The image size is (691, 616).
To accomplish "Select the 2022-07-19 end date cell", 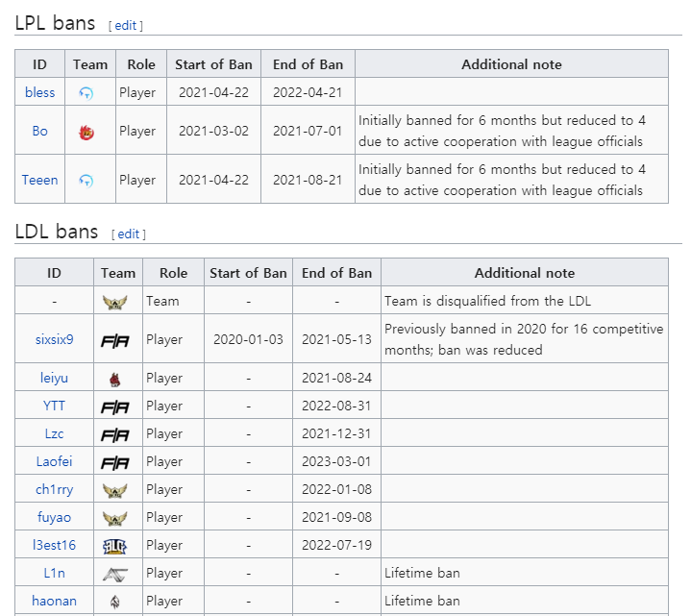I will pos(337,545).
